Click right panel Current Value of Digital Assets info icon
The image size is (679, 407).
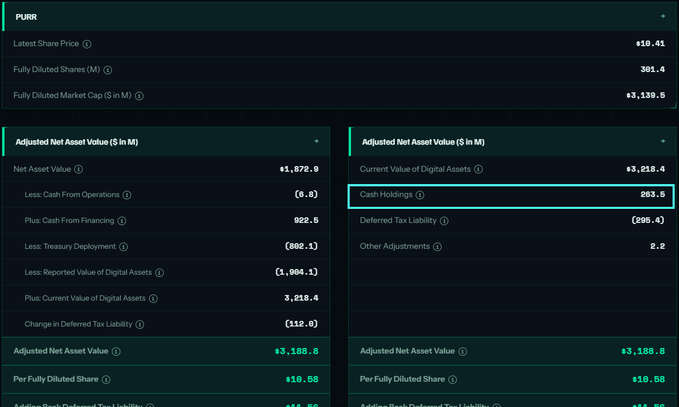[x=479, y=169]
